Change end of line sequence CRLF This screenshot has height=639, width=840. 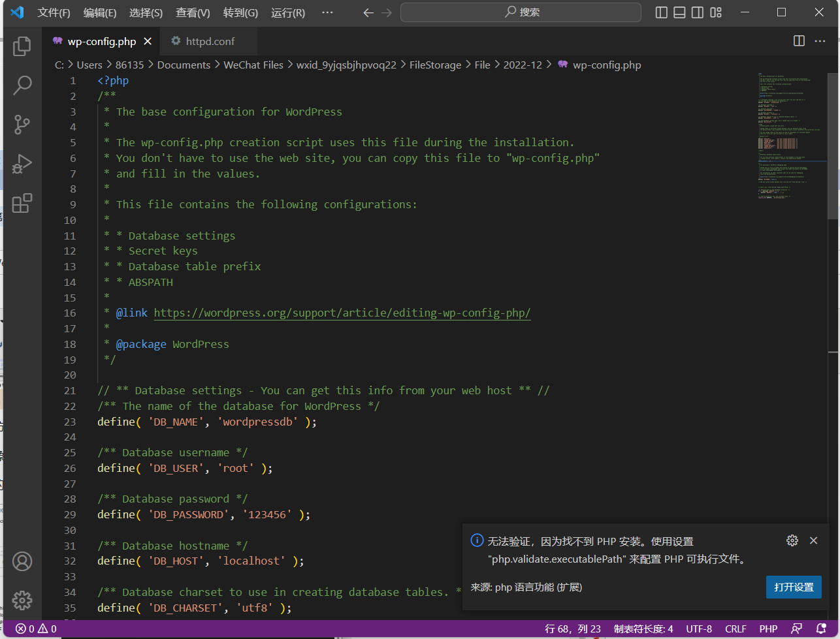point(735,629)
